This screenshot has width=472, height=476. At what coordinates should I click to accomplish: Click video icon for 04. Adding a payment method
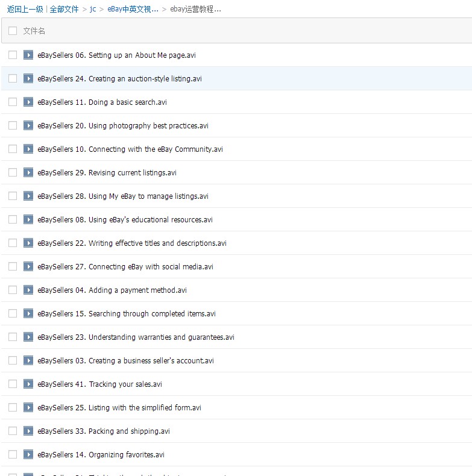pos(28,290)
